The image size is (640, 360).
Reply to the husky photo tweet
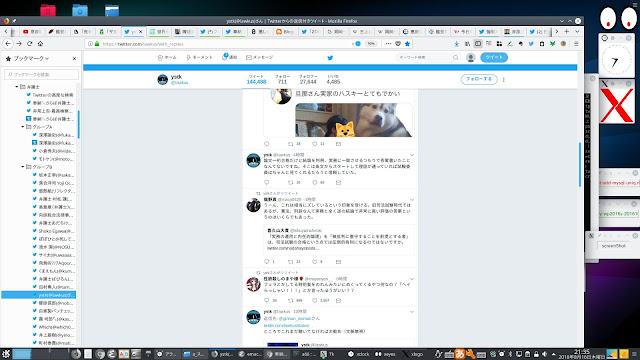point(267,144)
